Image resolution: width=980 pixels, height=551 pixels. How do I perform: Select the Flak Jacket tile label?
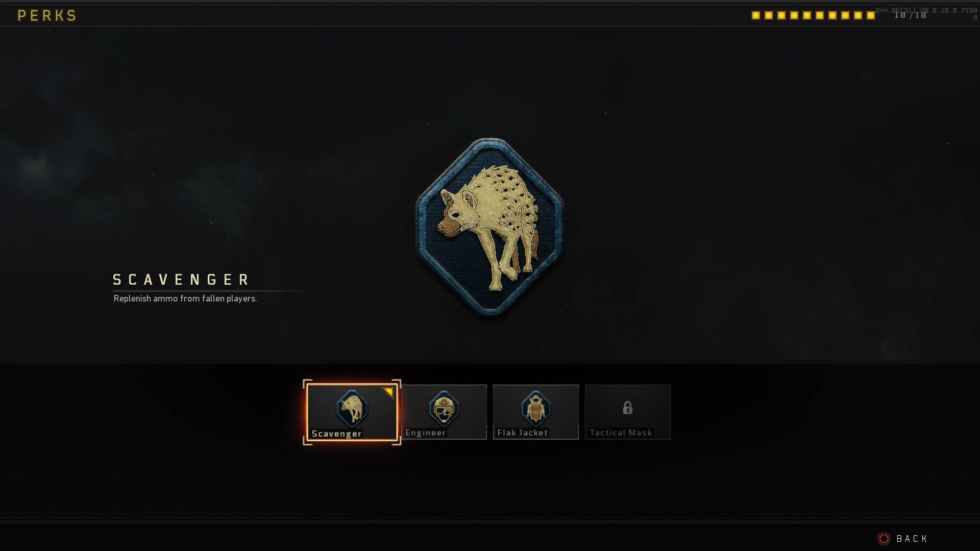pyautogui.click(x=522, y=433)
